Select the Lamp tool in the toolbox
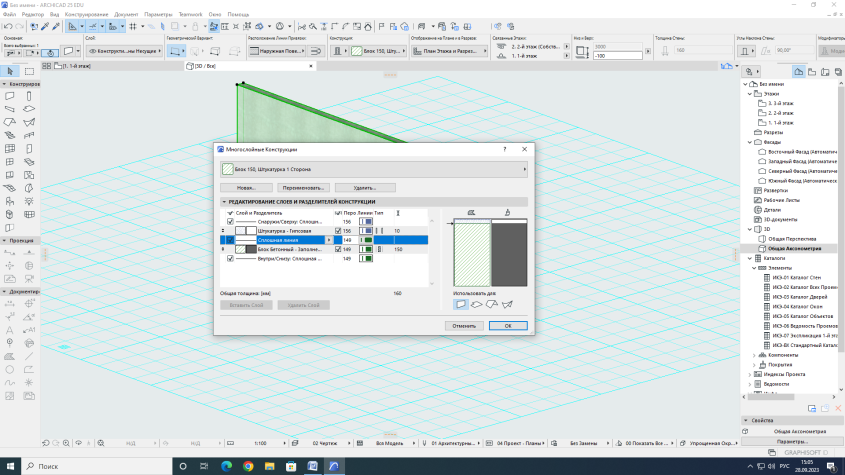 pyautogui.click(x=29, y=201)
